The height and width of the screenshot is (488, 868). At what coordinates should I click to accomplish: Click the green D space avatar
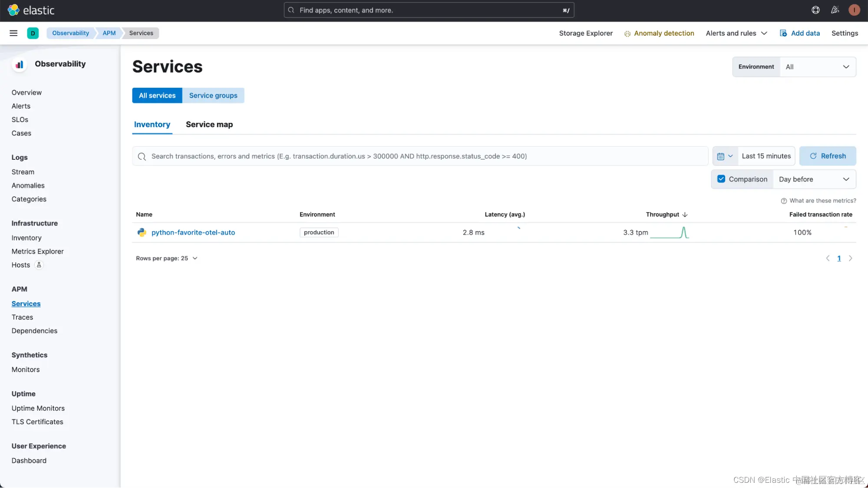[x=33, y=33]
